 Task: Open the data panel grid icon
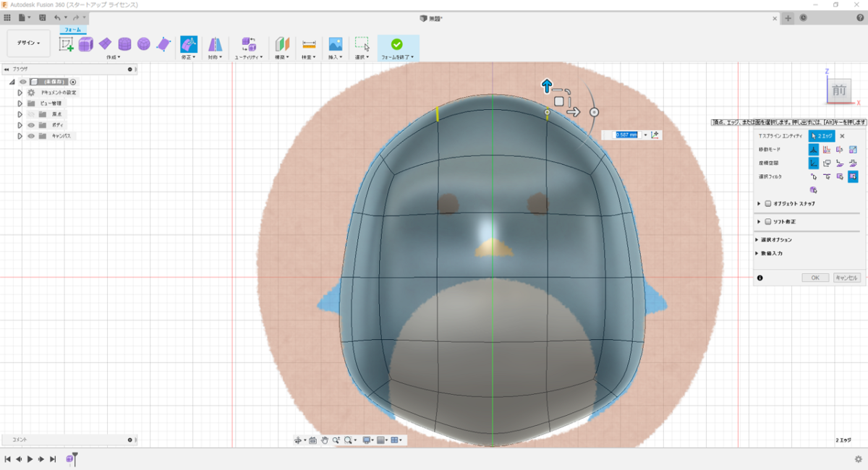coord(7,17)
